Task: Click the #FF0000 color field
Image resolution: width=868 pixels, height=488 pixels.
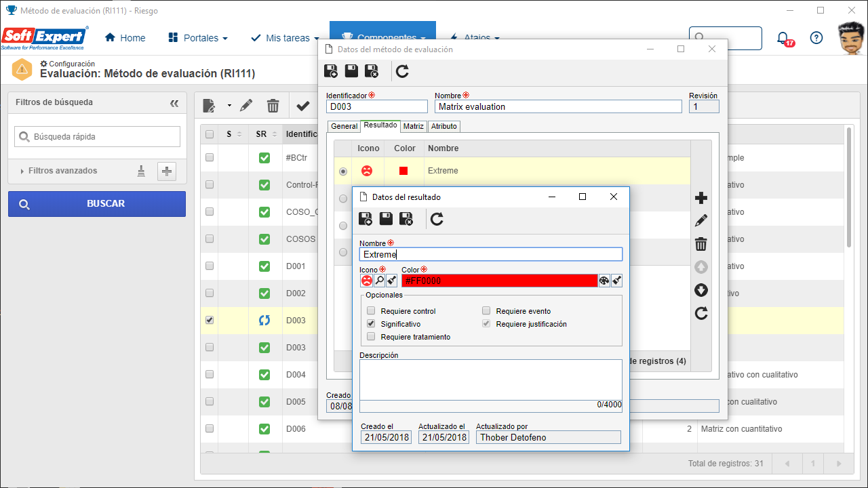Action: click(x=499, y=281)
